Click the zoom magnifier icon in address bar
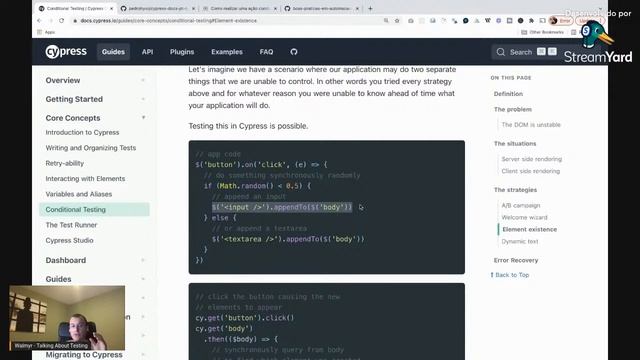 tap(386, 20)
